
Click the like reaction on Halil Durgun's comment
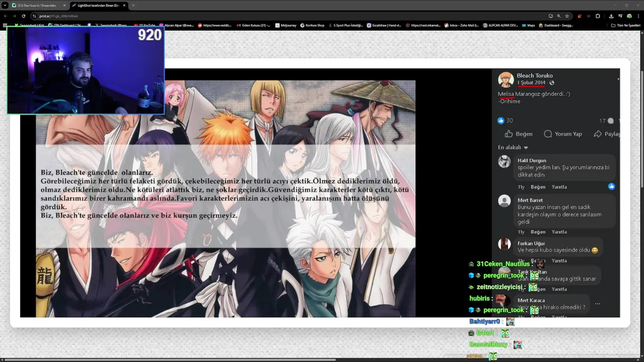(611, 186)
